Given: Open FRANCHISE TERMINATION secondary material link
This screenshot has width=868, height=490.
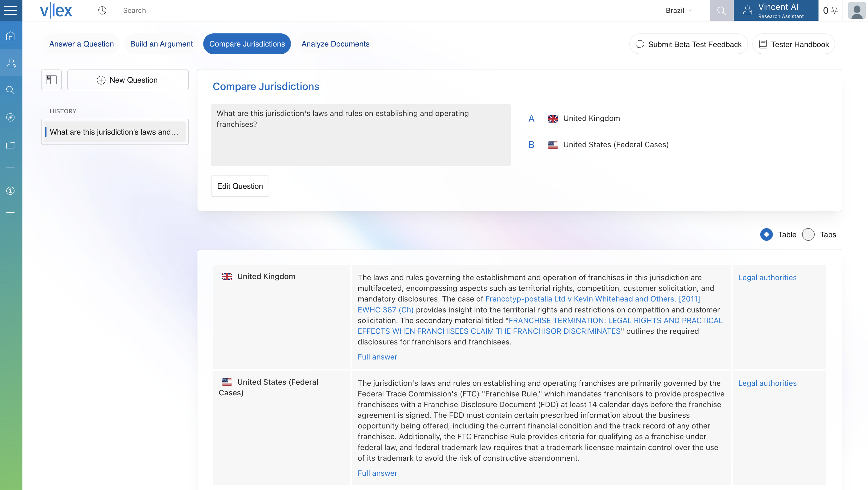Looking at the screenshot, I should point(540,326).
